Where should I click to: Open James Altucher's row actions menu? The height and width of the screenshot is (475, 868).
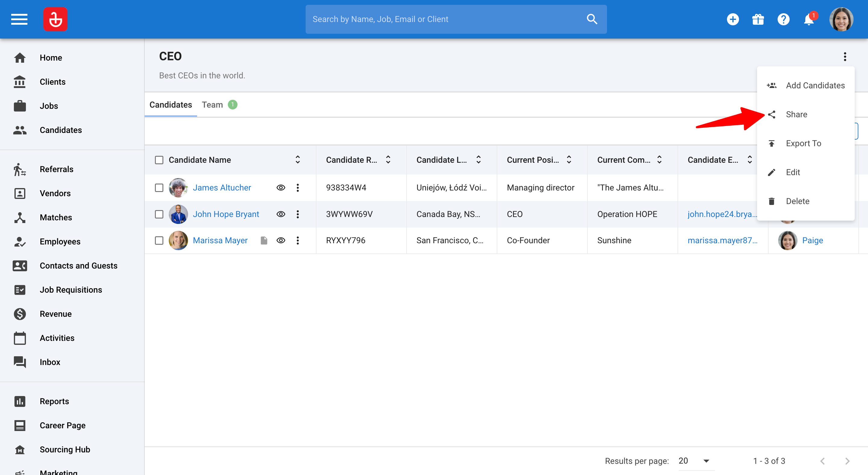[297, 188]
